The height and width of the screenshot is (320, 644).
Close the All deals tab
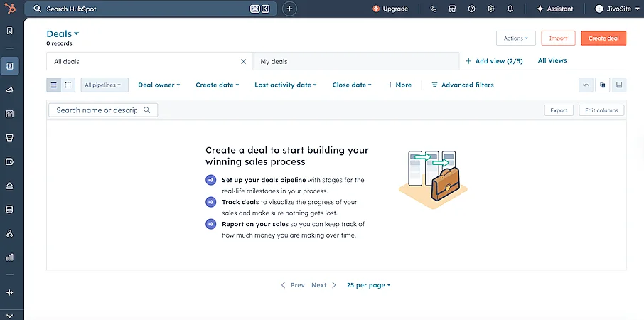click(x=243, y=62)
